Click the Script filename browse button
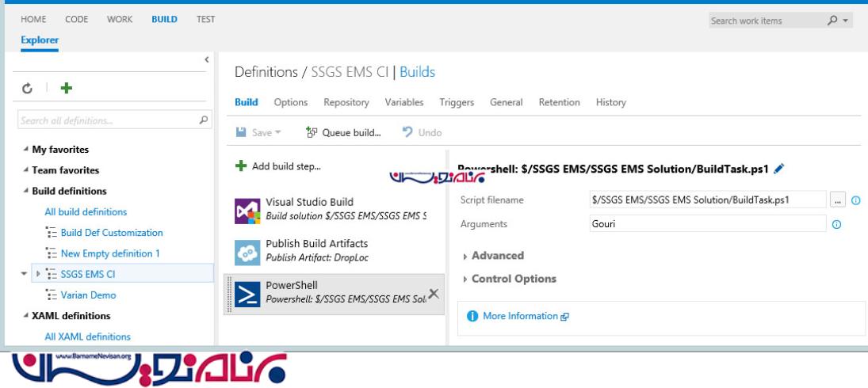 837,200
